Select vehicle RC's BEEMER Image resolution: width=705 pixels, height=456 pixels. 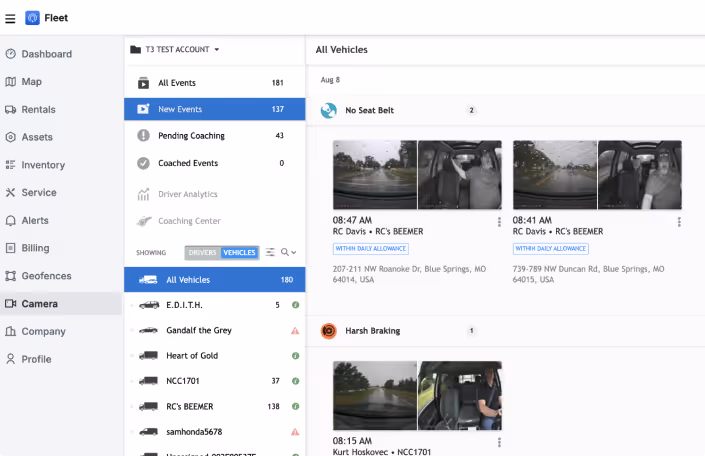tap(214, 407)
